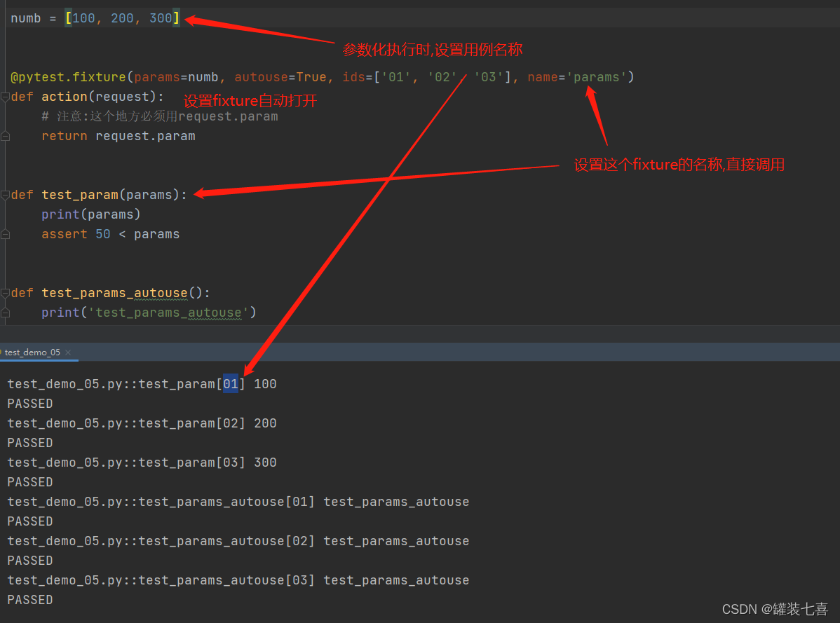Click the comment mentioning request.param
Viewport: 840px width, 623px height.
point(160,116)
